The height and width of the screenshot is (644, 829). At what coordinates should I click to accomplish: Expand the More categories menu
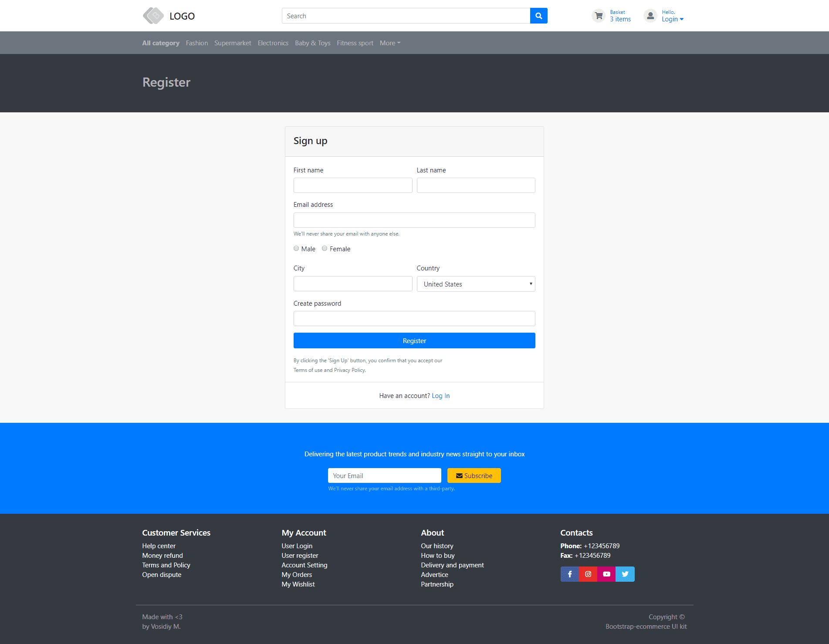(389, 43)
